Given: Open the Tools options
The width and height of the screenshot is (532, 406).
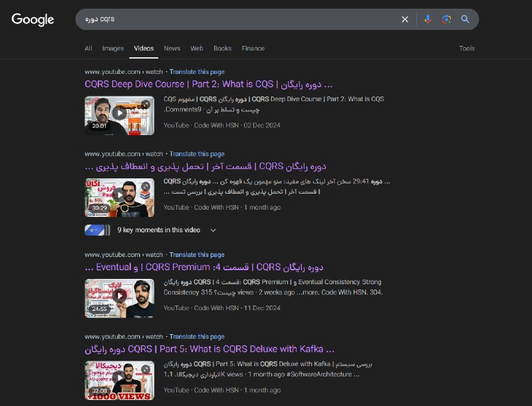Looking at the screenshot, I should tap(467, 48).
